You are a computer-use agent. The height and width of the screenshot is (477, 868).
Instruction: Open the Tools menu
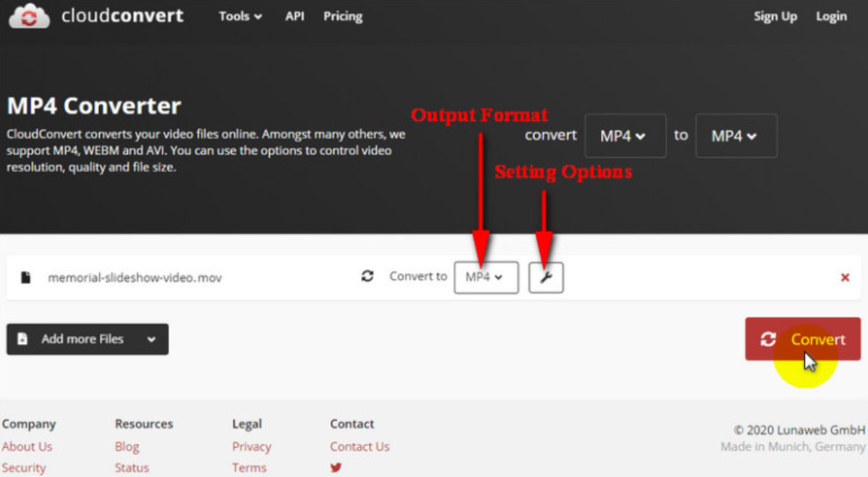click(241, 16)
